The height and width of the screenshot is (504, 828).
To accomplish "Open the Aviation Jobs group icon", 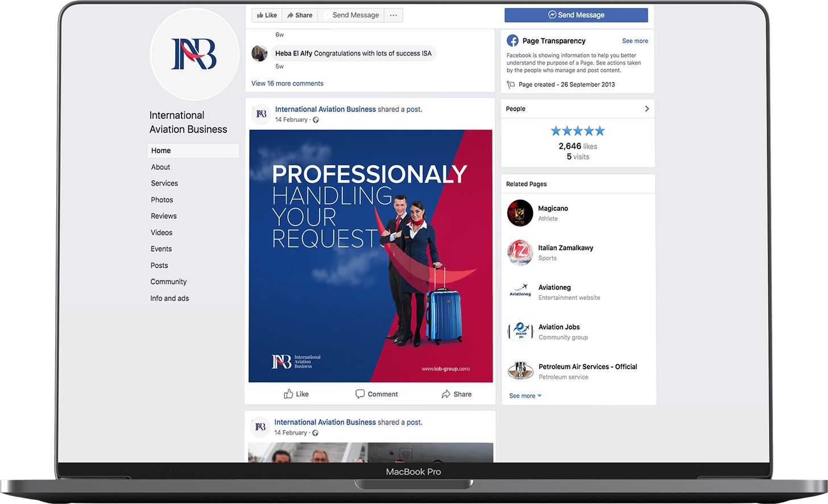I will coord(520,331).
